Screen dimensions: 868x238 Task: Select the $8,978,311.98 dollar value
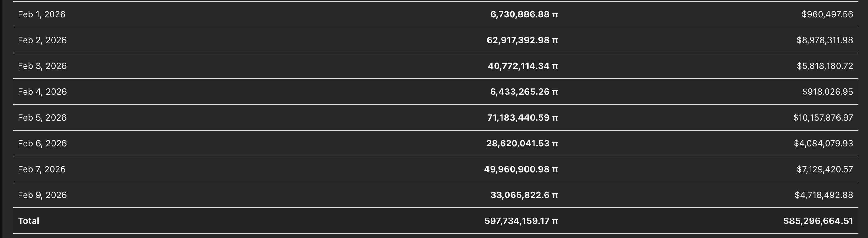point(825,40)
